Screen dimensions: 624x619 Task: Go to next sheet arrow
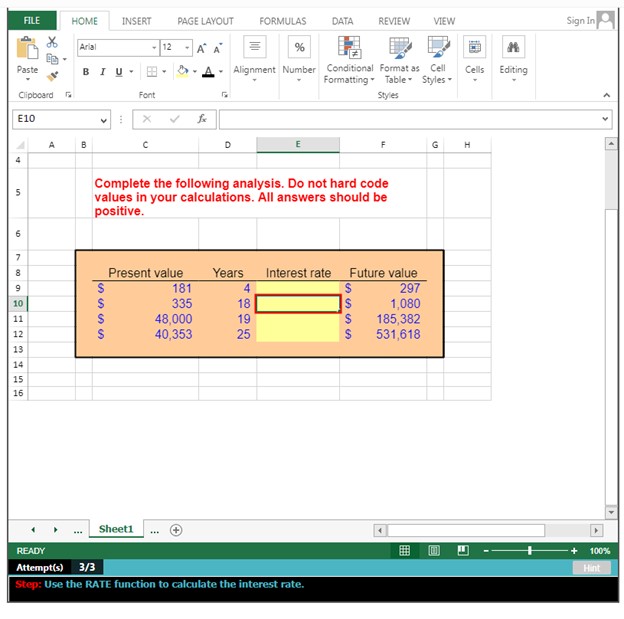tap(55, 530)
